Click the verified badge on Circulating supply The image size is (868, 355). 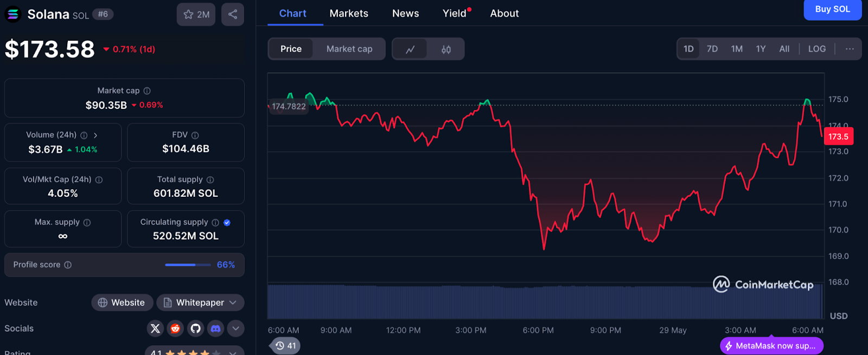pos(227,222)
